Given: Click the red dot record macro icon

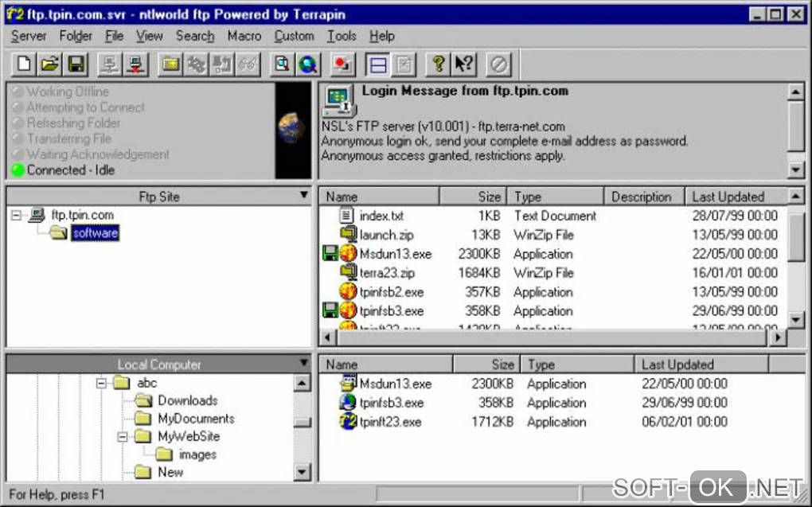Looking at the screenshot, I should coord(342,64).
